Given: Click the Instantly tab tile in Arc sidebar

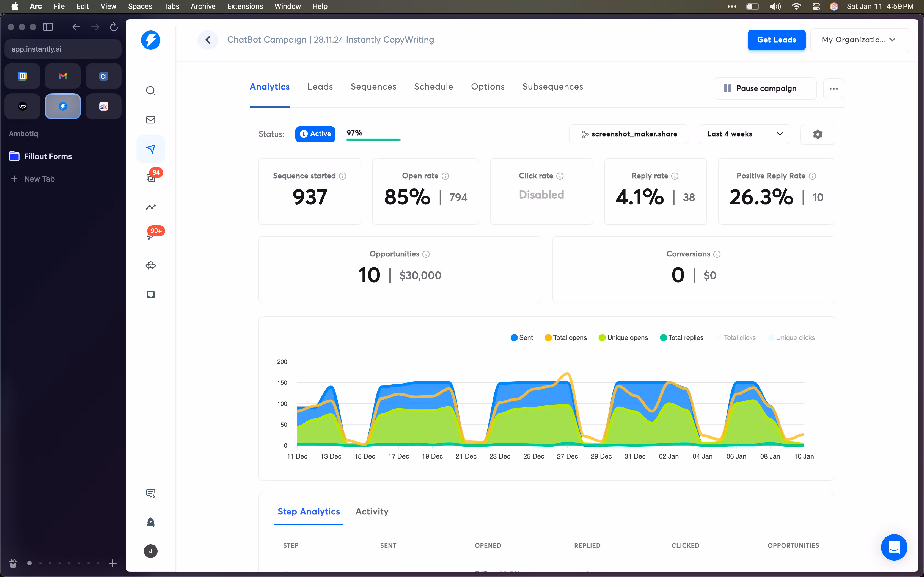Looking at the screenshot, I should [63, 107].
